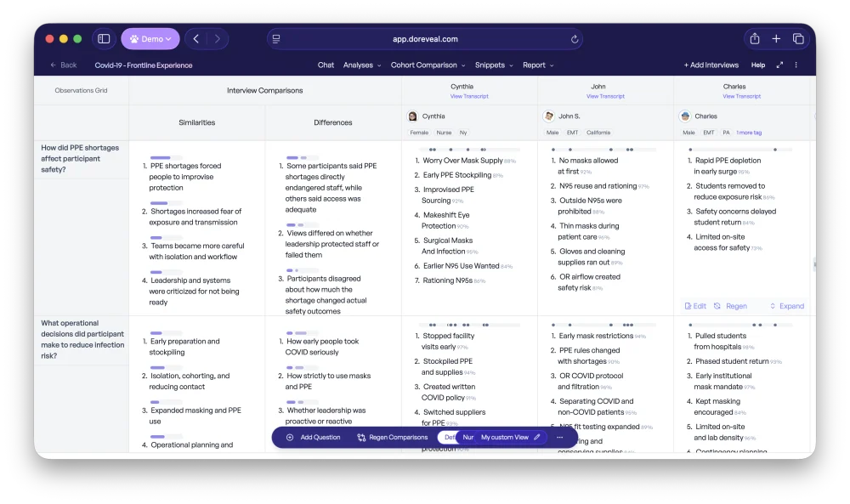Open the Help link
Screen dimensions: 850x504
[758, 65]
